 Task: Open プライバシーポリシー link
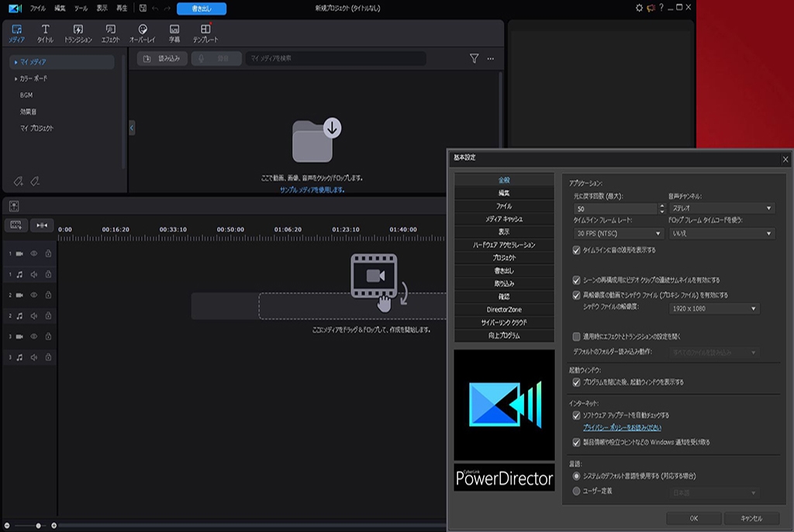point(622,427)
